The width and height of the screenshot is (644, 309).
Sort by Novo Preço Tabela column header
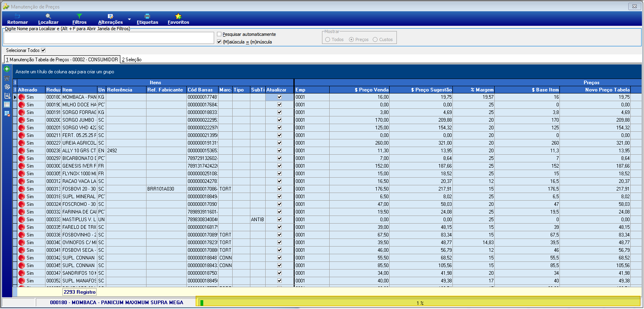point(595,90)
